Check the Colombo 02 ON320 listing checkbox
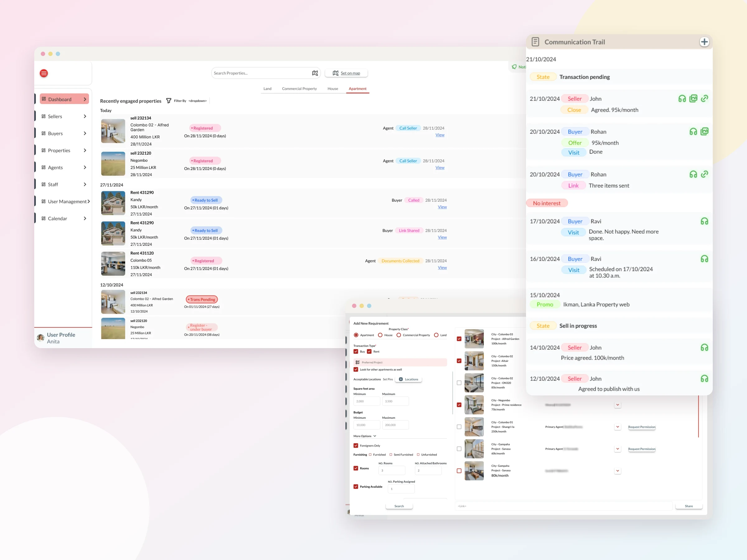Image resolution: width=747 pixels, height=560 pixels. tap(459, 383)
